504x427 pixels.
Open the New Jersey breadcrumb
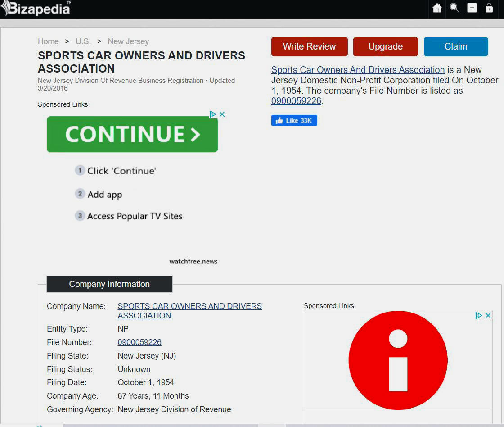(x=128, y=41)
